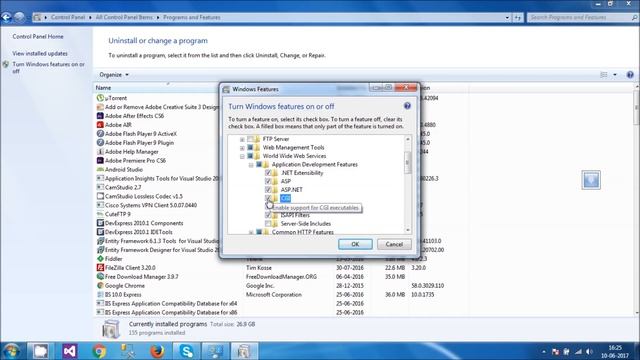Launch Visual Studio from taskbar
Screen dimensions: 640x360
[x=69, y=351]
